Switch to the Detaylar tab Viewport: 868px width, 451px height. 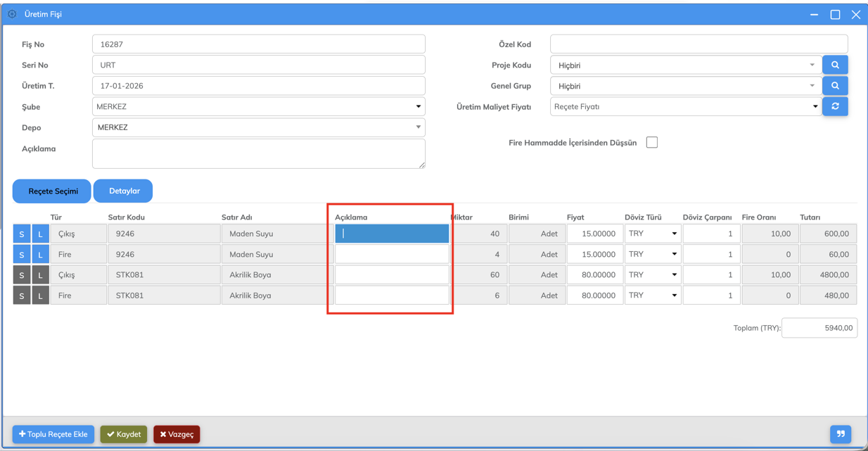point(124,191)
